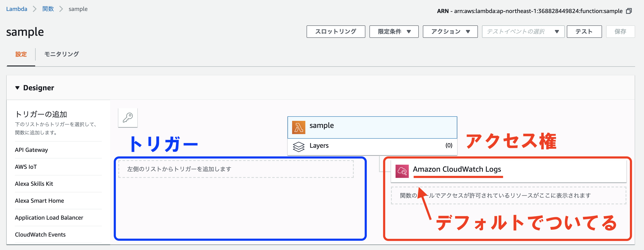Open the permissions key icon

point(128,118)
